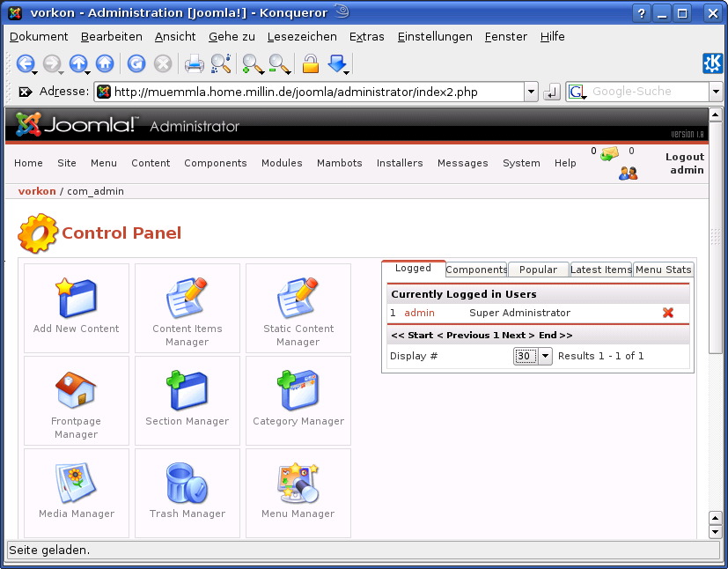728x569 pixels.
Task: Open the Display # count dropdown
Action: 546,356
